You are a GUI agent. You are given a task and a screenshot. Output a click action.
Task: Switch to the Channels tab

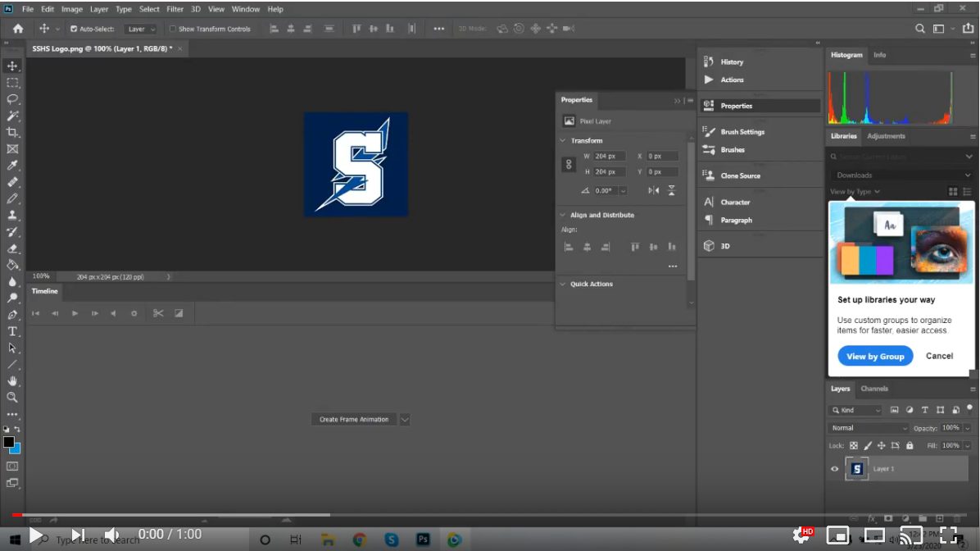coord(873,389)
